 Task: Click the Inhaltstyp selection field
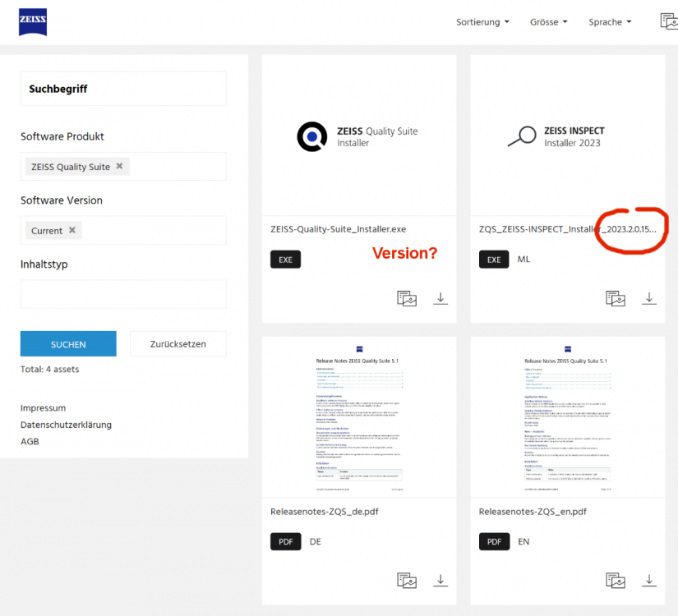point(123,293)
